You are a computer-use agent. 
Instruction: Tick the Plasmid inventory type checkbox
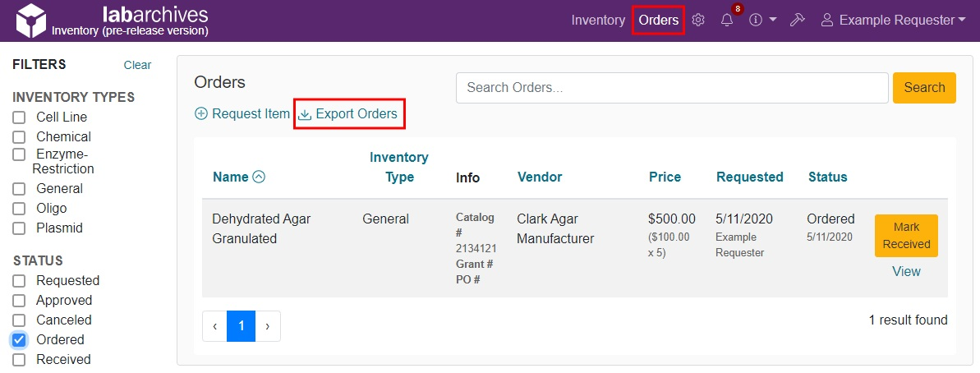click(19, 228)
